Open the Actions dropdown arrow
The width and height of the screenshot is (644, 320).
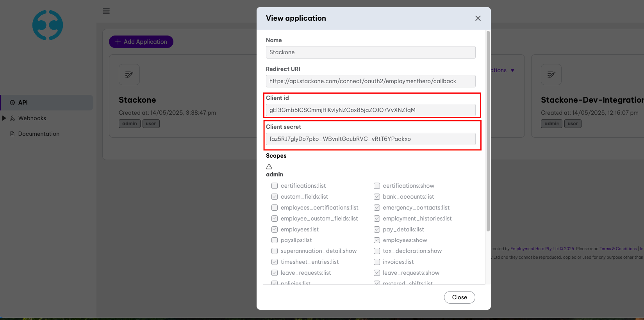[x=512, y=71]
